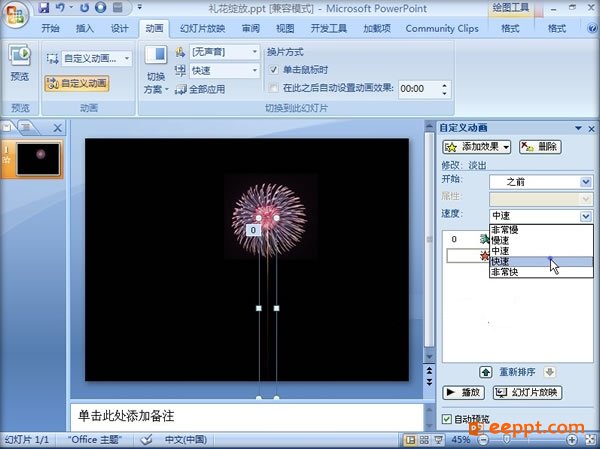The width and height of the screenshot is (600, 449).
Task: Redo the last action
Action: click(x=85, y=8)
